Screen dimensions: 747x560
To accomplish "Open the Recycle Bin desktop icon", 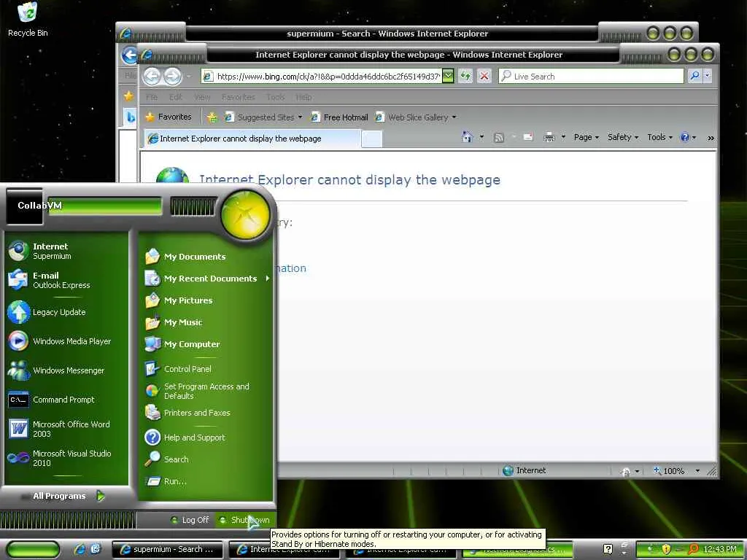I will click(28, 19).
